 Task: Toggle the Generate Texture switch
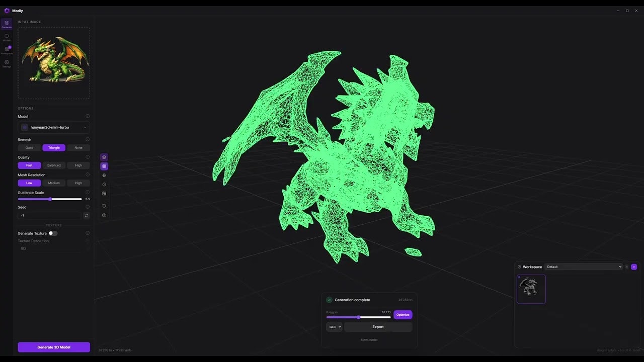pyautogui.click(x=53, y=233)
